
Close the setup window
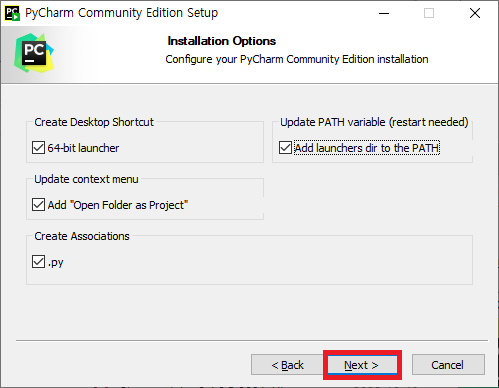pos(475,13)
